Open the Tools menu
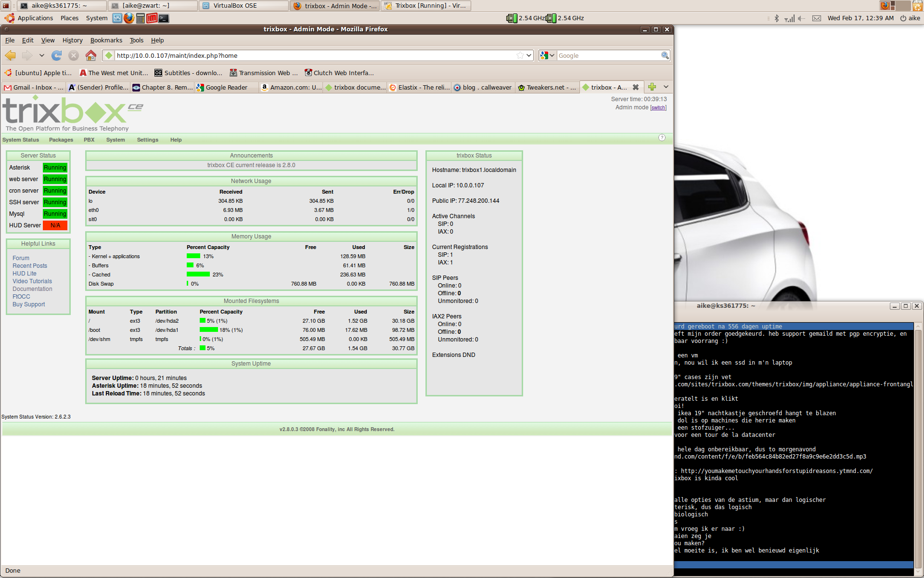This screenshot has width=924, height=578. 136,40
